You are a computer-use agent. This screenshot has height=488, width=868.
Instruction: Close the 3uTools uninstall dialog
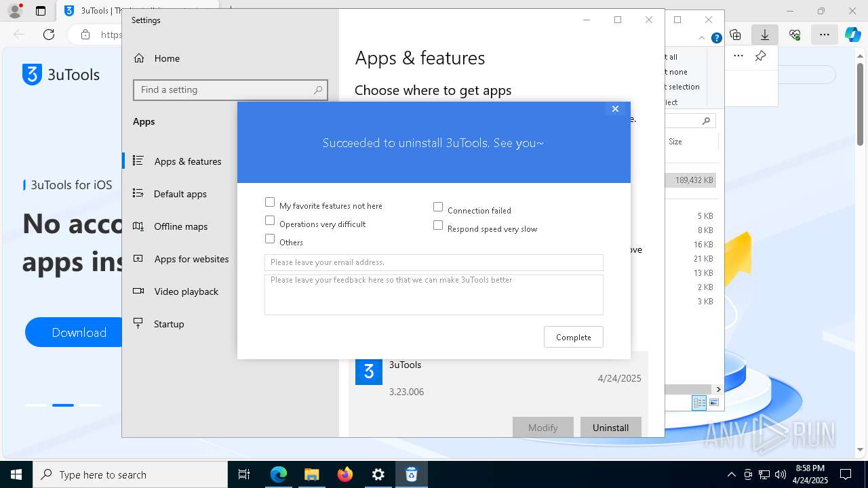615,108
